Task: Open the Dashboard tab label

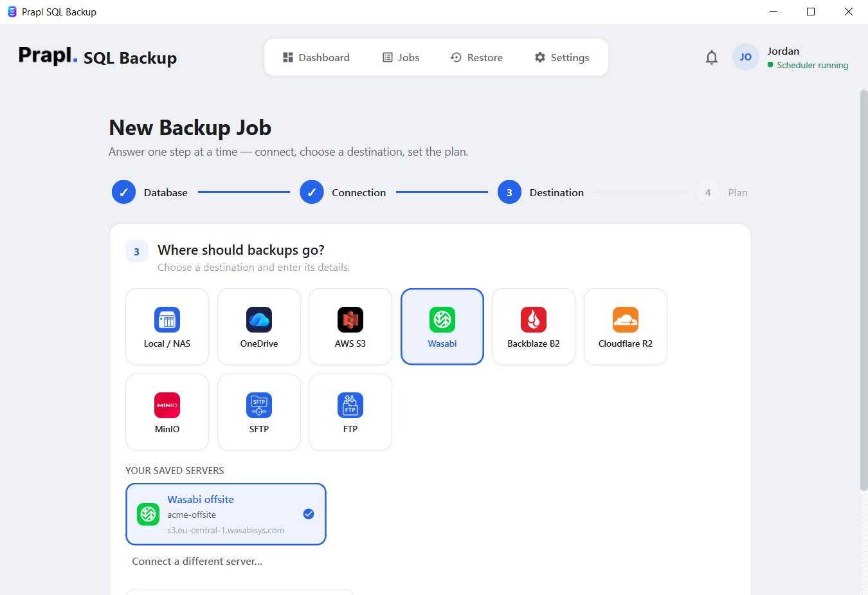Action: (324, 57)
